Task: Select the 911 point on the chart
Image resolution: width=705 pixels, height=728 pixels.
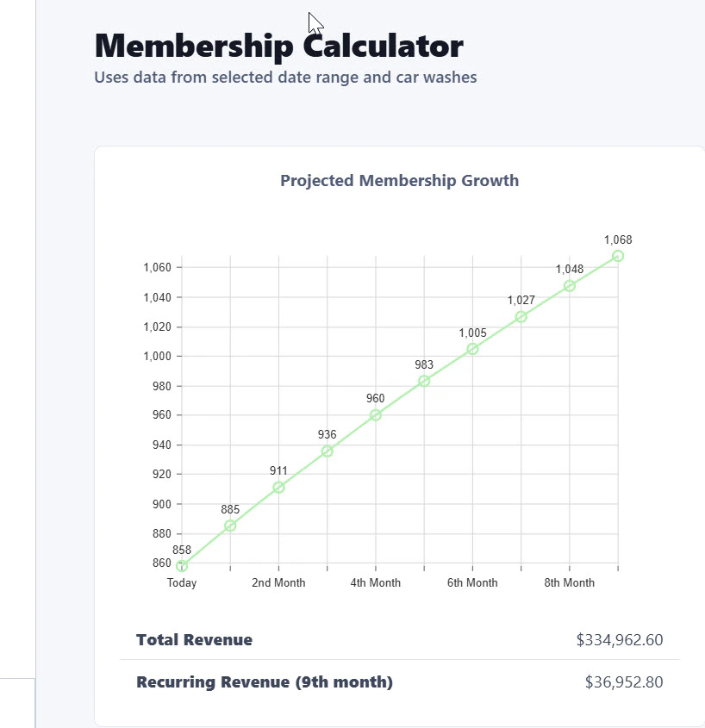Action: pos(278,488)
